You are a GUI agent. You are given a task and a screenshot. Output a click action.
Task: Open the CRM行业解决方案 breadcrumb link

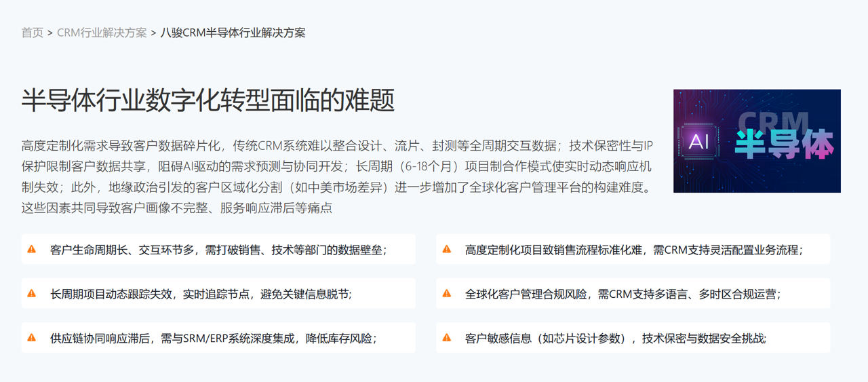[102, 33]
